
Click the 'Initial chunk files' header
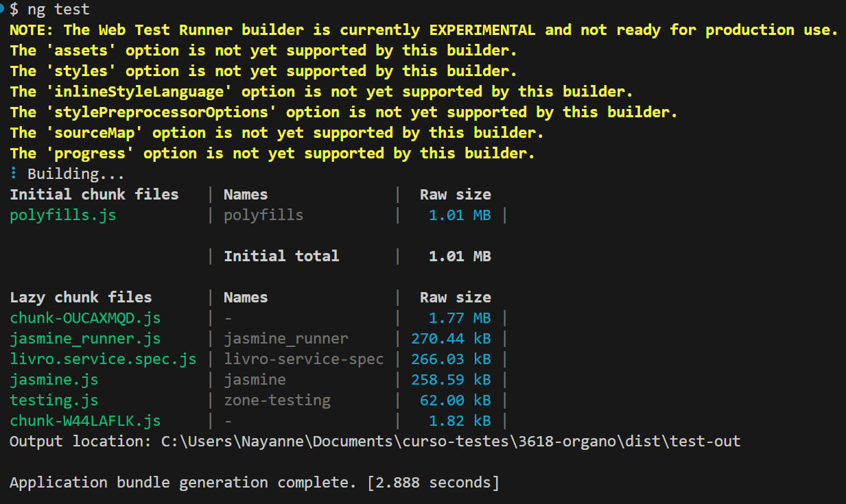click(x=94, y=195)
